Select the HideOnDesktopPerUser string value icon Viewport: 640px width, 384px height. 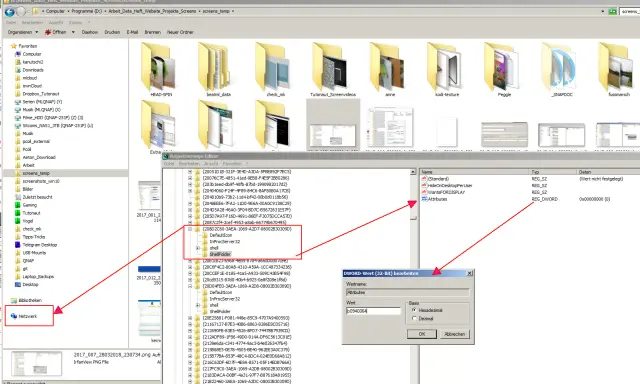point(424,185)
